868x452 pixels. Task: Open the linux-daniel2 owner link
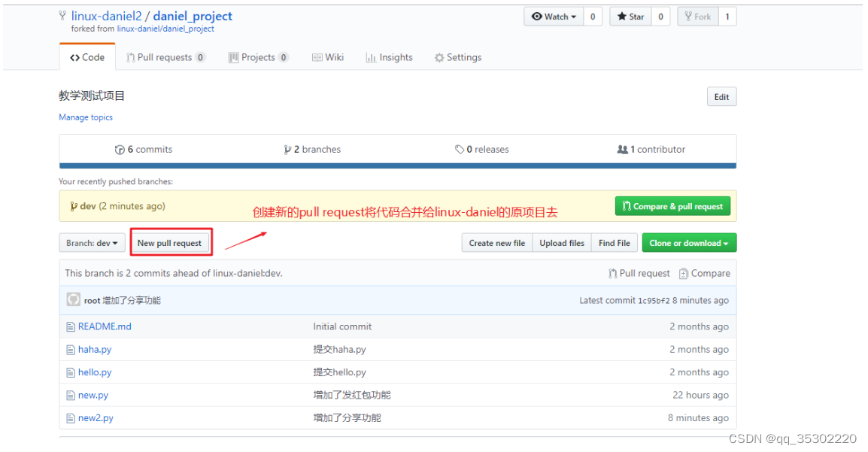point(106,16)
